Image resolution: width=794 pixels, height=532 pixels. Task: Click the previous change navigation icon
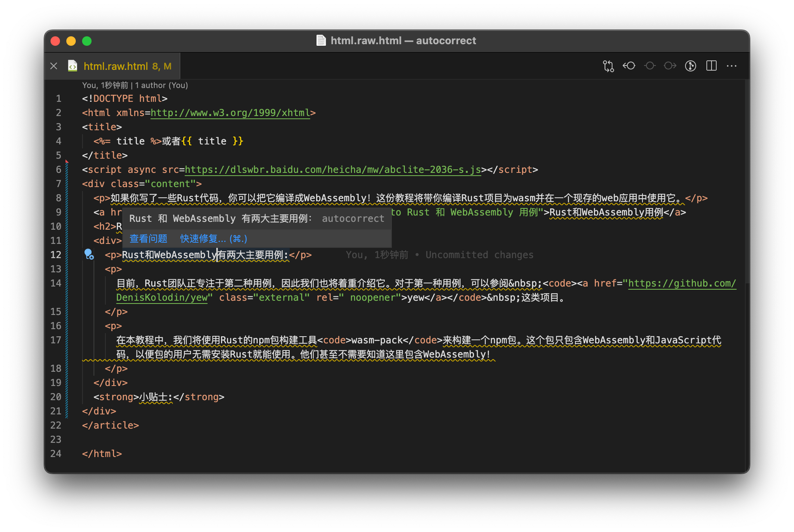point(630,66)
